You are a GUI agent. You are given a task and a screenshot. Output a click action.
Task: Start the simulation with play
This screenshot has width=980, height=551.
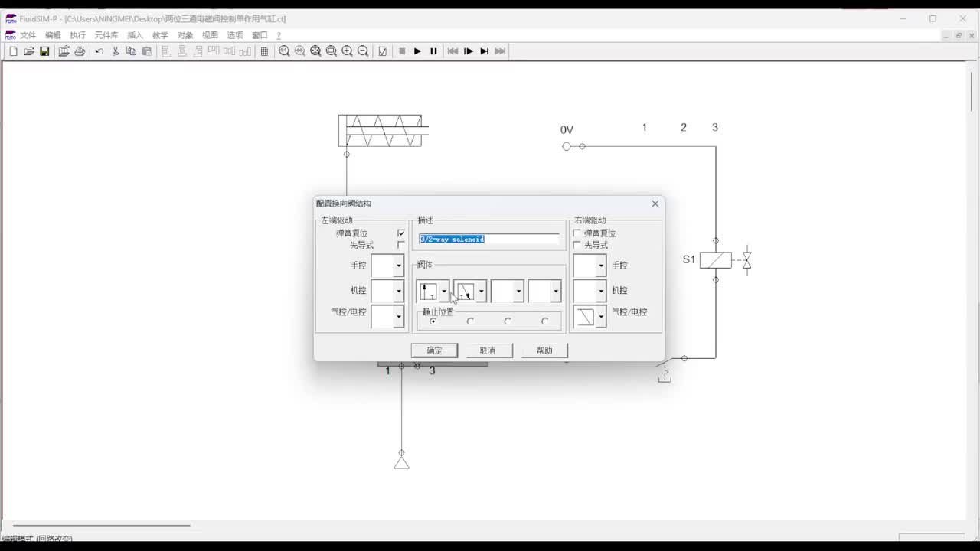pyautogui.click(x=417, y=51)
